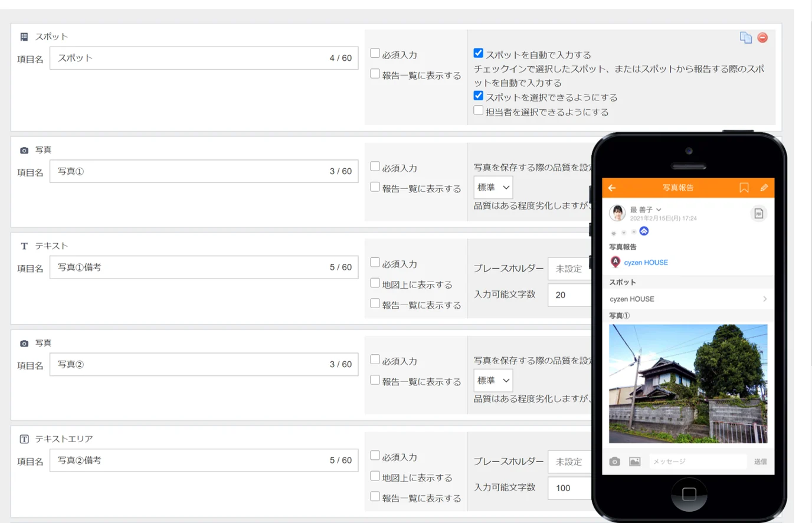Click the 写真②備考 item name field
This screenshot has width=812, height=523.
pos(204,460)
